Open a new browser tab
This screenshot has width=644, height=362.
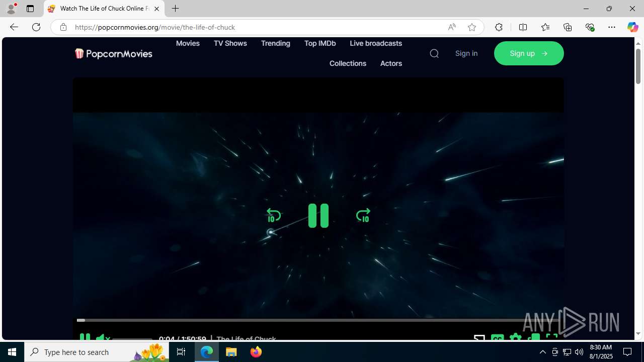click(175, 9)
